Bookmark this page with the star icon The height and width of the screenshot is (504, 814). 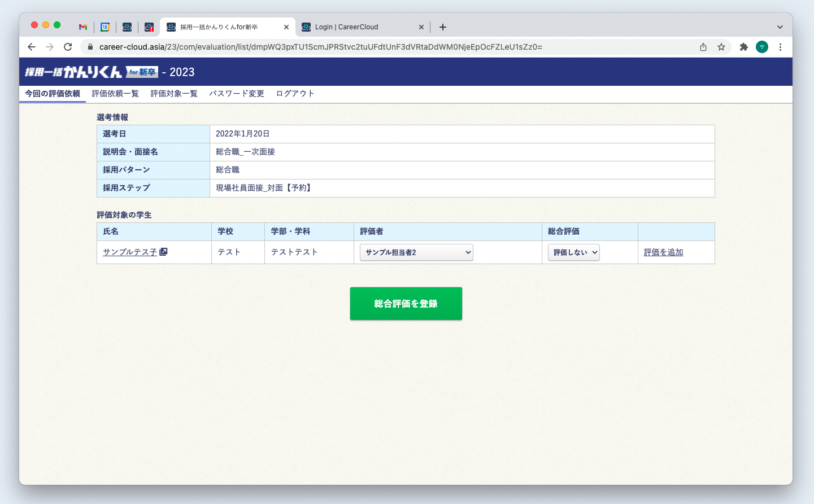tap(721, 47)
